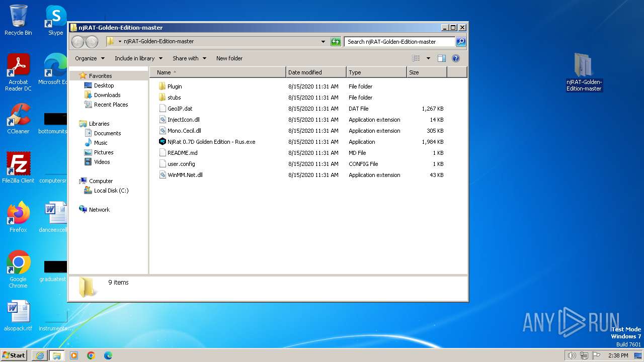Open Include in library dropdown
This screenshot has height=362, width=644.
click(x=138, y=58)
